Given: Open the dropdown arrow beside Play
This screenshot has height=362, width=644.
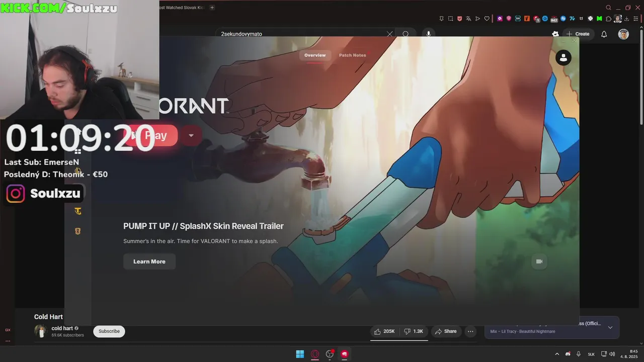Looking at the screenshot, I should (191, 135).
